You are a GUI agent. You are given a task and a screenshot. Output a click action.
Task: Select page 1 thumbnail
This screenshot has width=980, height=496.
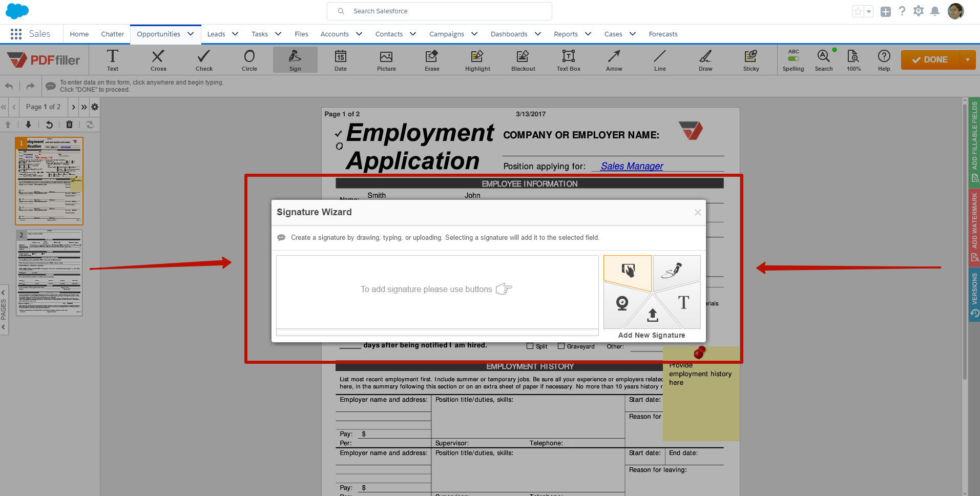[x=49, y=181]
